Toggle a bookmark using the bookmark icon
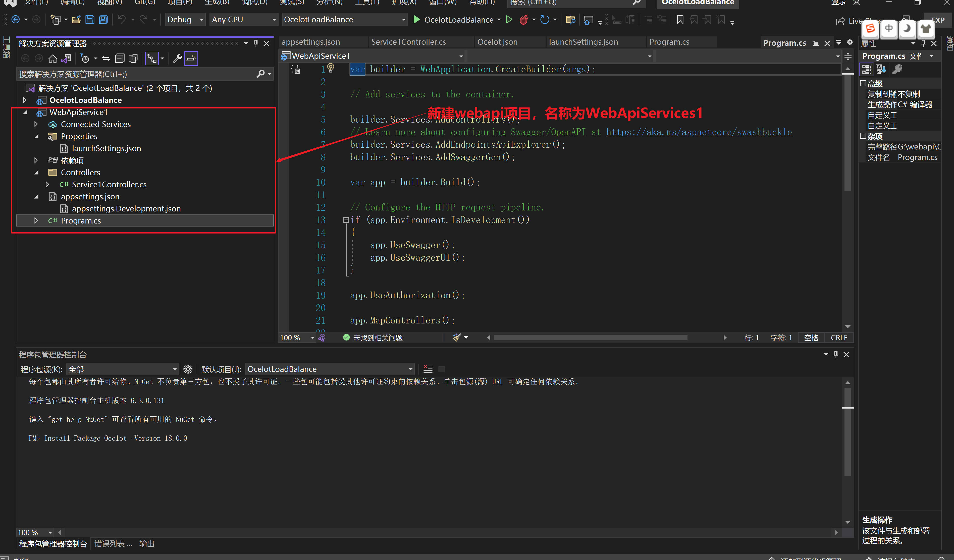 click(679, 20)
